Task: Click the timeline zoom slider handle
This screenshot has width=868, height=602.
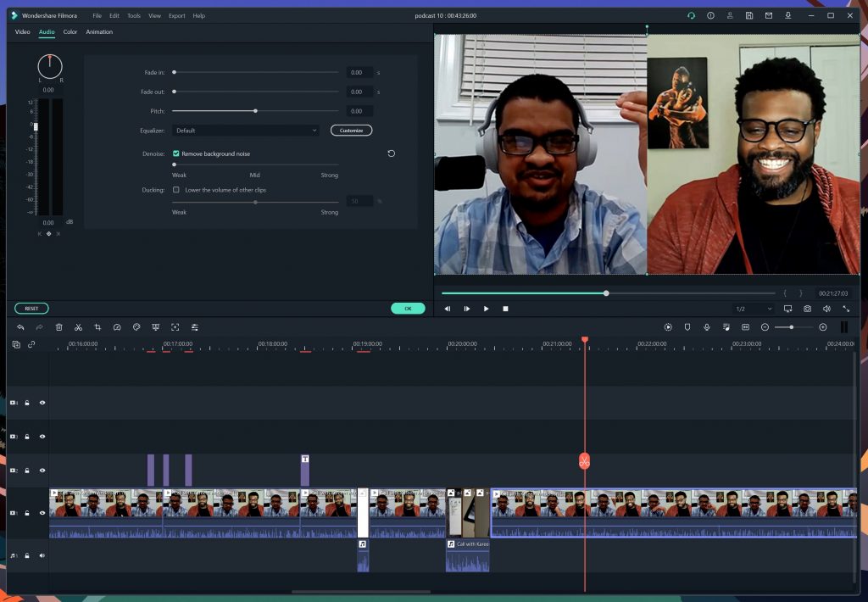Action: pyautogui.click(x=792, y=327)
